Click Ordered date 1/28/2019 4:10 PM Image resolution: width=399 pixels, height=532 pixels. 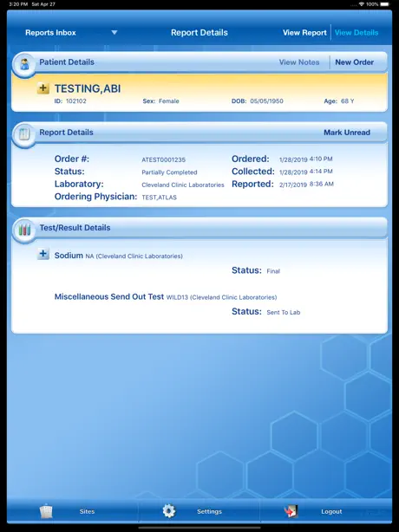tap(305, 159)
